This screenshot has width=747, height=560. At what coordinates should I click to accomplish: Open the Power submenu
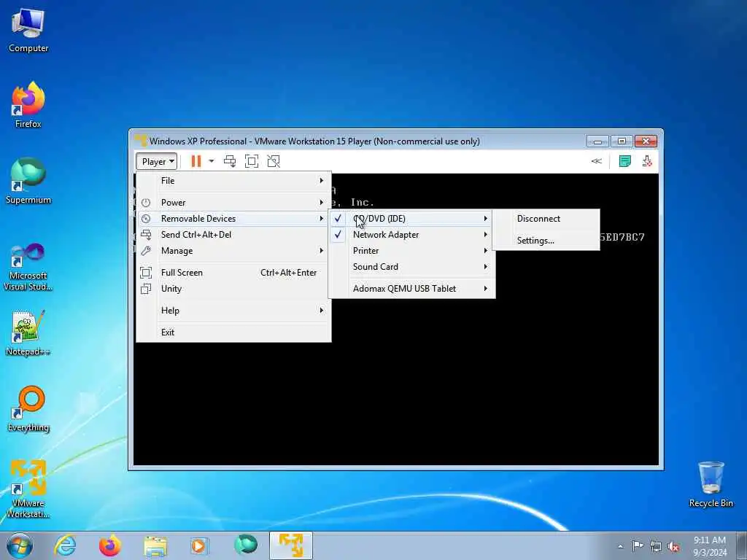233,203
